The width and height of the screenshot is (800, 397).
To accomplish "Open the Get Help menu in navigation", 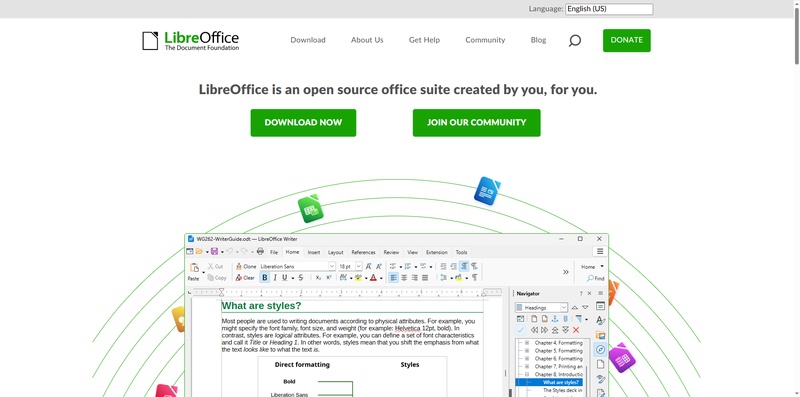I will (424, 40).
